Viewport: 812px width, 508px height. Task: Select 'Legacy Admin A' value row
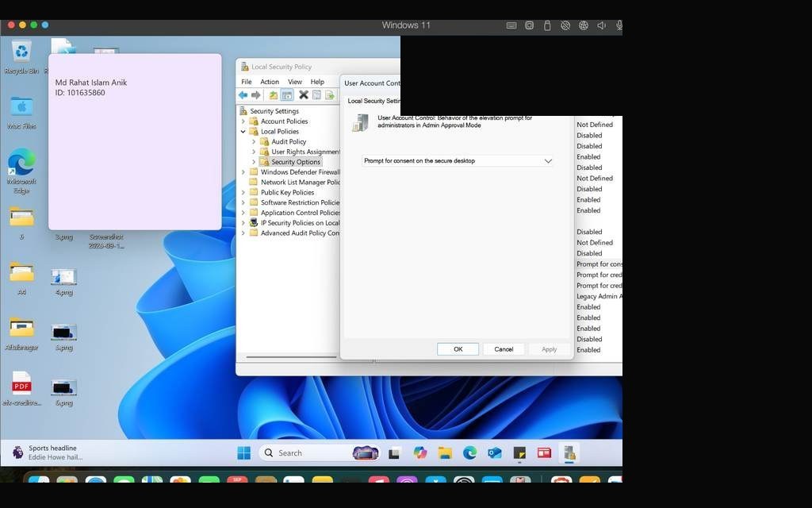click(x=599, y=297)
